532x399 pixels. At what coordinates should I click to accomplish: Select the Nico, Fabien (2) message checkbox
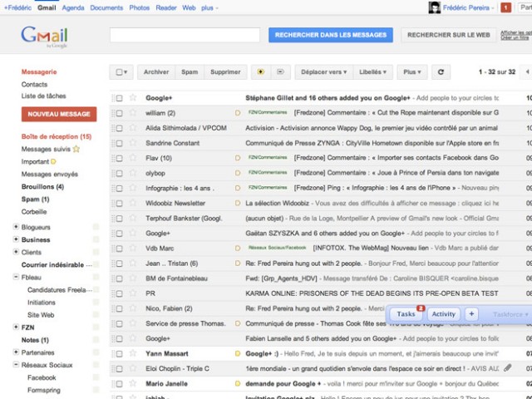120,308
